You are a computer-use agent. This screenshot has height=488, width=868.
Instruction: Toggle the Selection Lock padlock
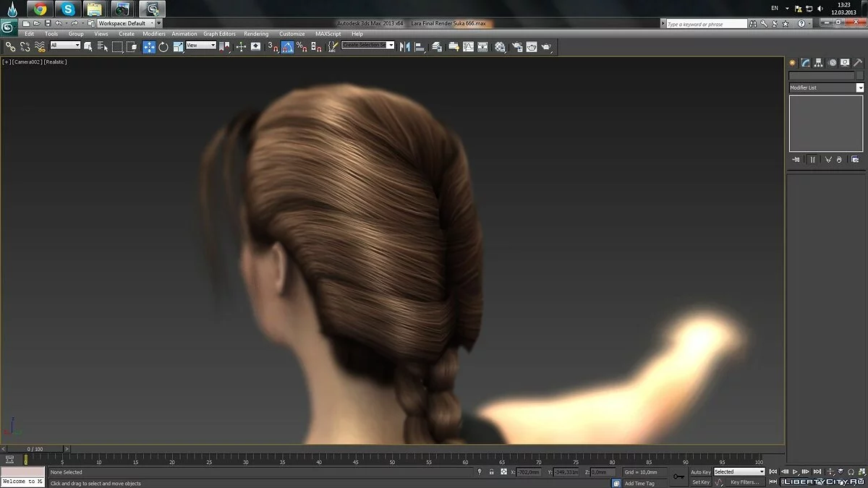492,472
